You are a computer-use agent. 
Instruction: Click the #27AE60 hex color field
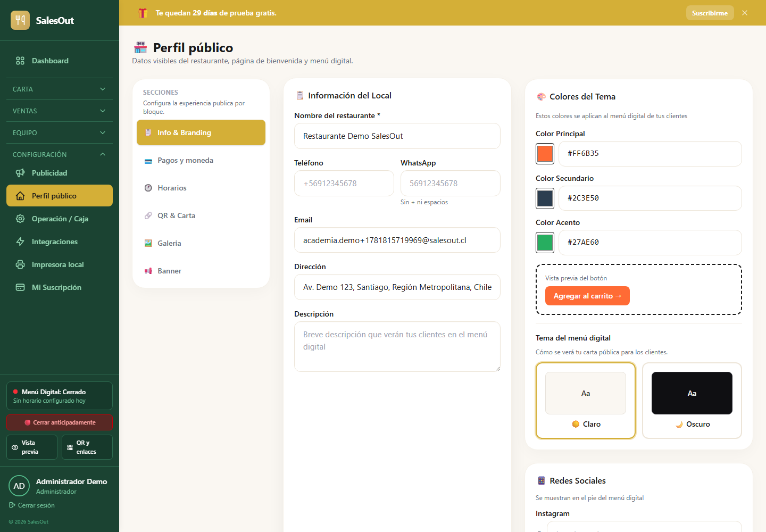point(650,243)
